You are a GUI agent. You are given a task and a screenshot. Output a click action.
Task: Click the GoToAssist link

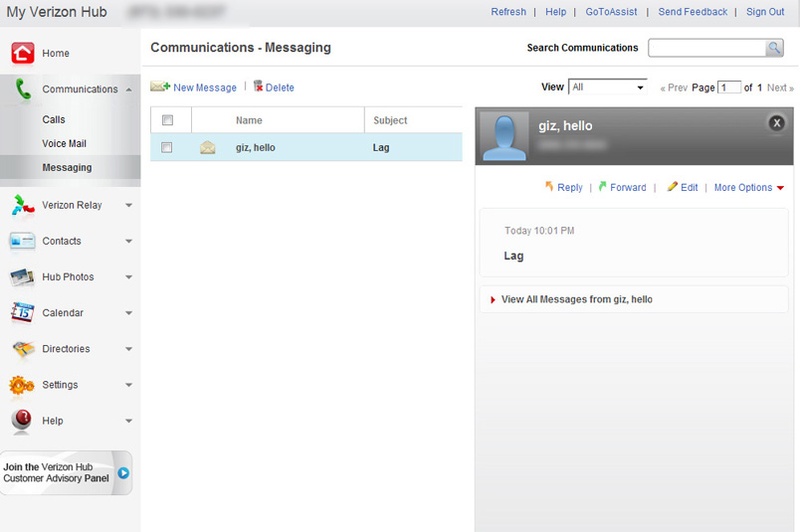point(611,12)
